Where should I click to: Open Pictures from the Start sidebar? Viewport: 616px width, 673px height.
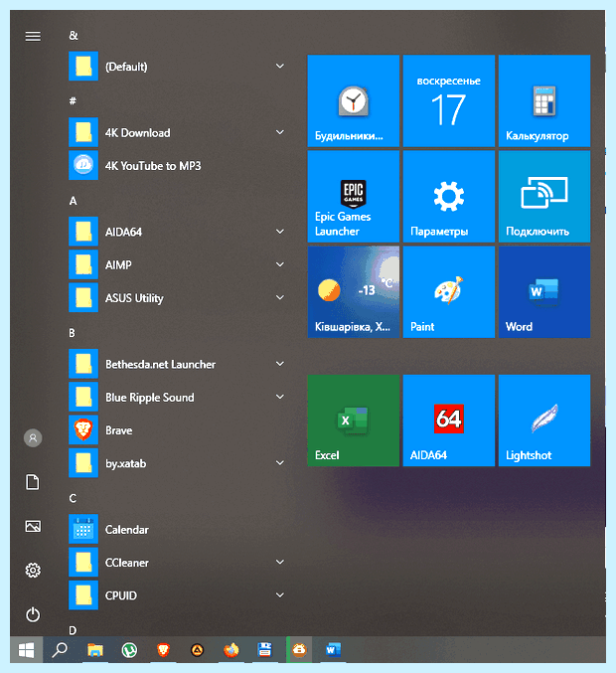point(33,527)
